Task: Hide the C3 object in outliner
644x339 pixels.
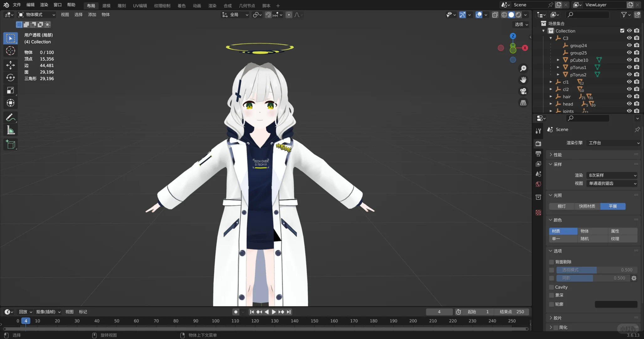Action: tap(629, 38)
